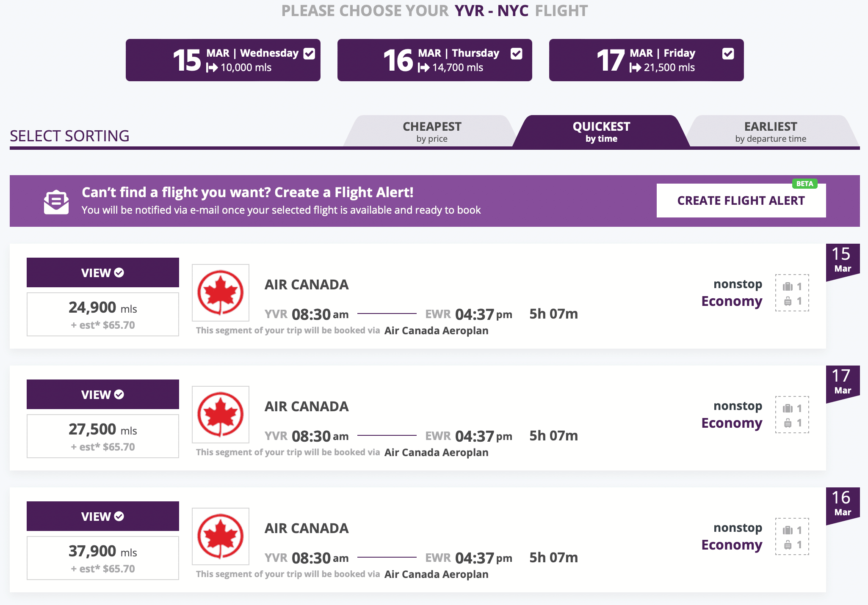Click the green BETA badge

804,184
